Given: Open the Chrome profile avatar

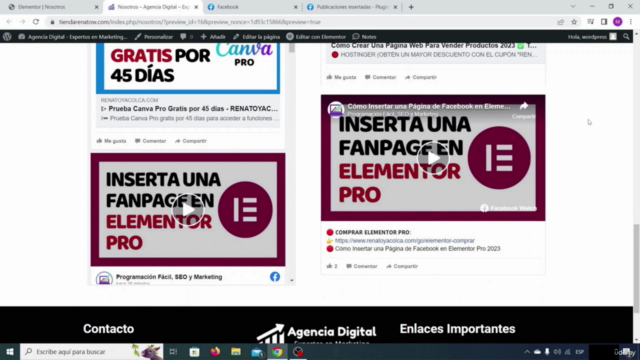Looking at the screenshot, I should coord(618,22).
